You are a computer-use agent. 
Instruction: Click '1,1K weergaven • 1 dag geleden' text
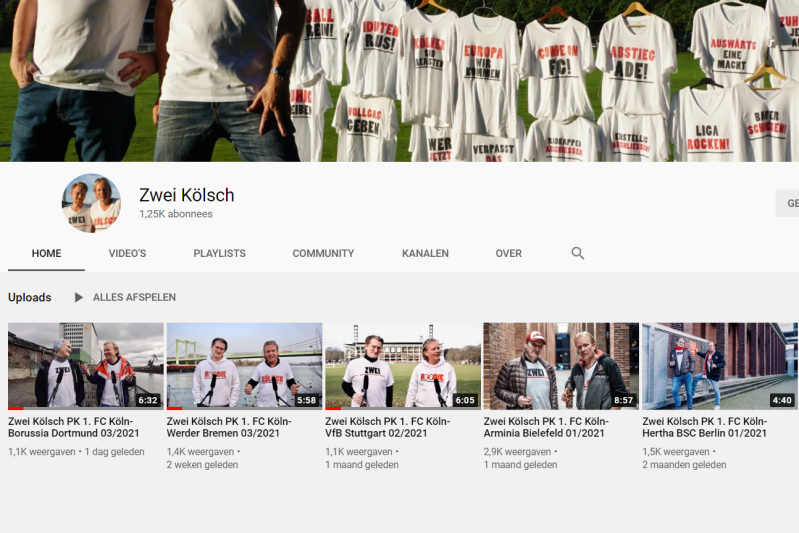76,452
